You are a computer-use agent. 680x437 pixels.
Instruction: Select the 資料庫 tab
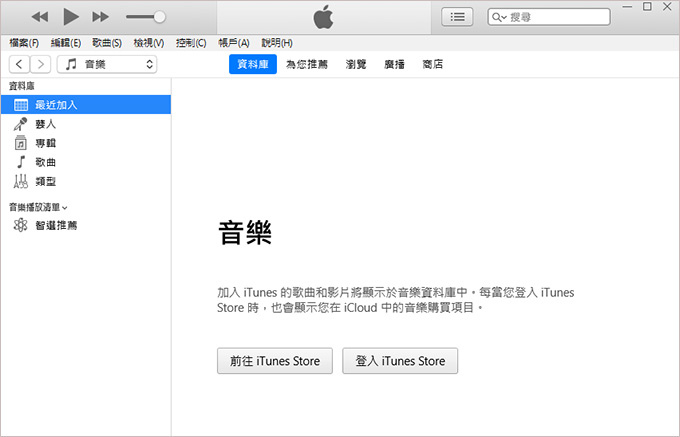click(x=253, y=64)
